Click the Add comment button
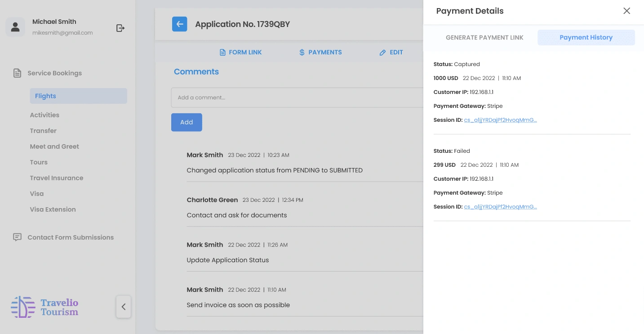644x334 pixels. point(187,122)
